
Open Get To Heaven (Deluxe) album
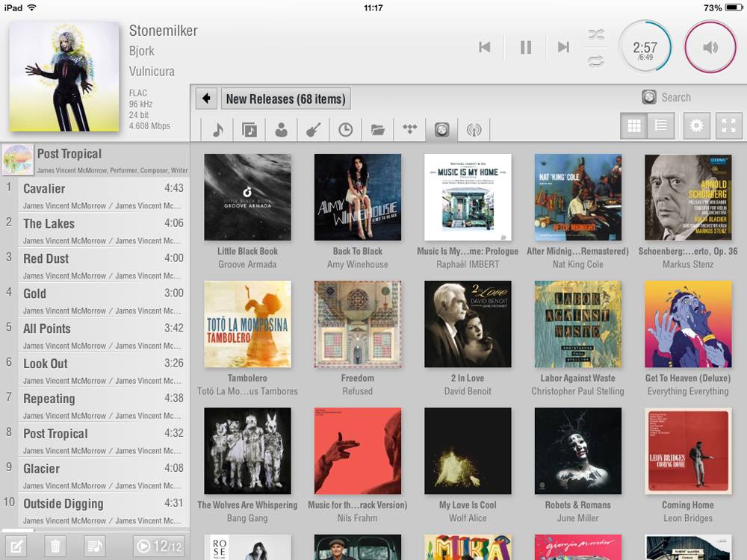click(688, 324)
